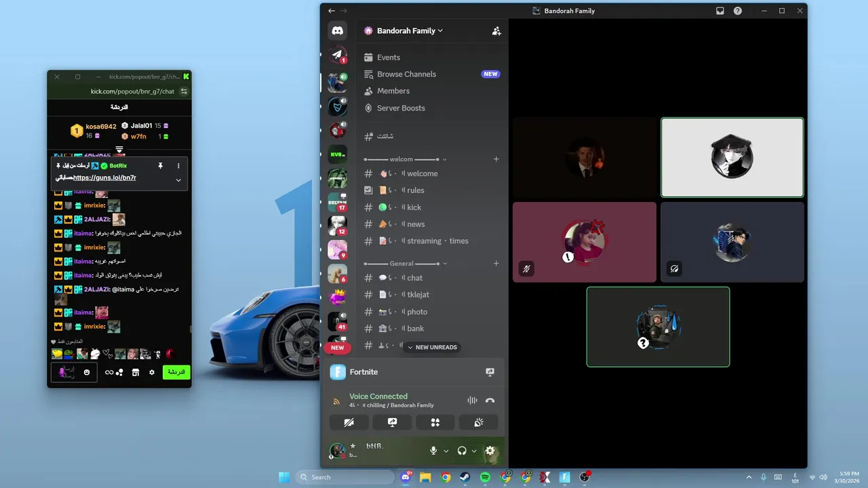Select the white voice participant tile
The height and width of the screenshot is (488, 868).
[x=732, y=157]
